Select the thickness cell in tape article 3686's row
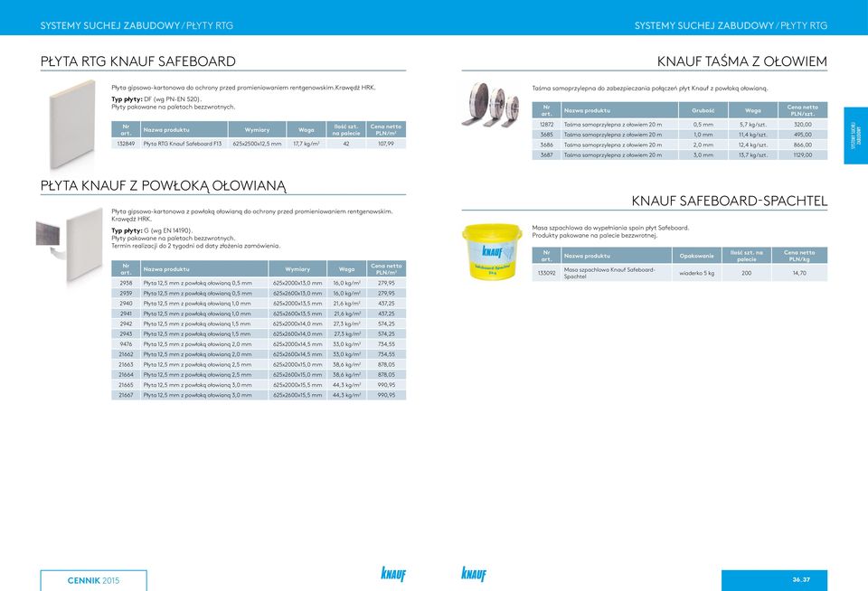 703,145
